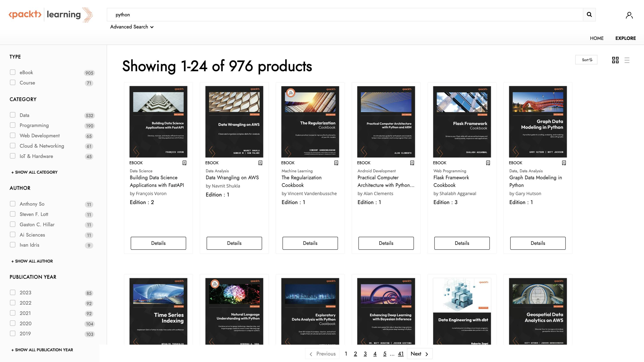Check the eBook type filter

(13, 72)
